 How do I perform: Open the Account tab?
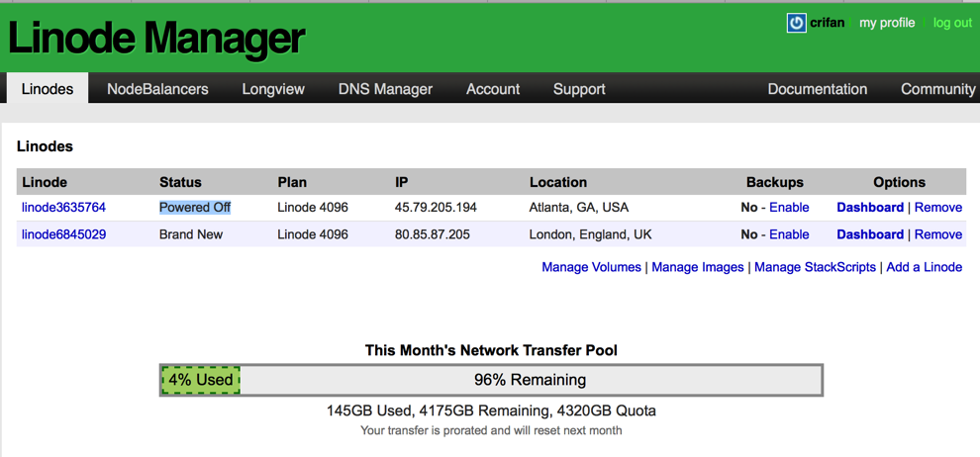point(493,89)
